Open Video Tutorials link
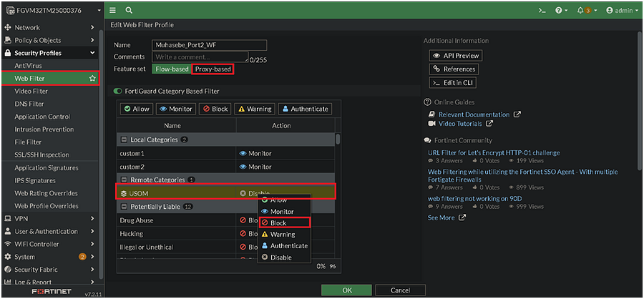 click(x=460, y=123)
